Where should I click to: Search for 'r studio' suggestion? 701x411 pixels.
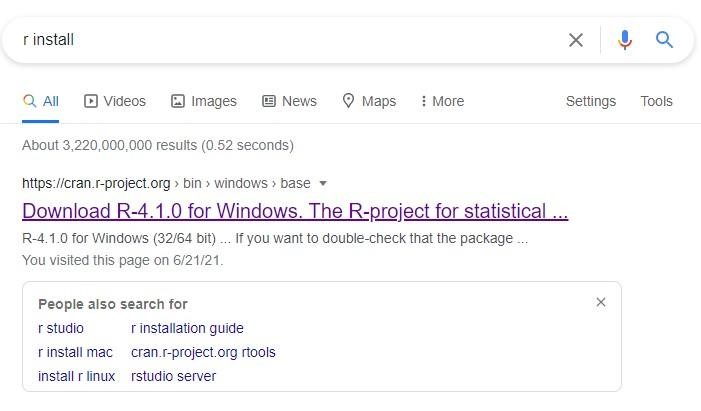pos(61,328)
